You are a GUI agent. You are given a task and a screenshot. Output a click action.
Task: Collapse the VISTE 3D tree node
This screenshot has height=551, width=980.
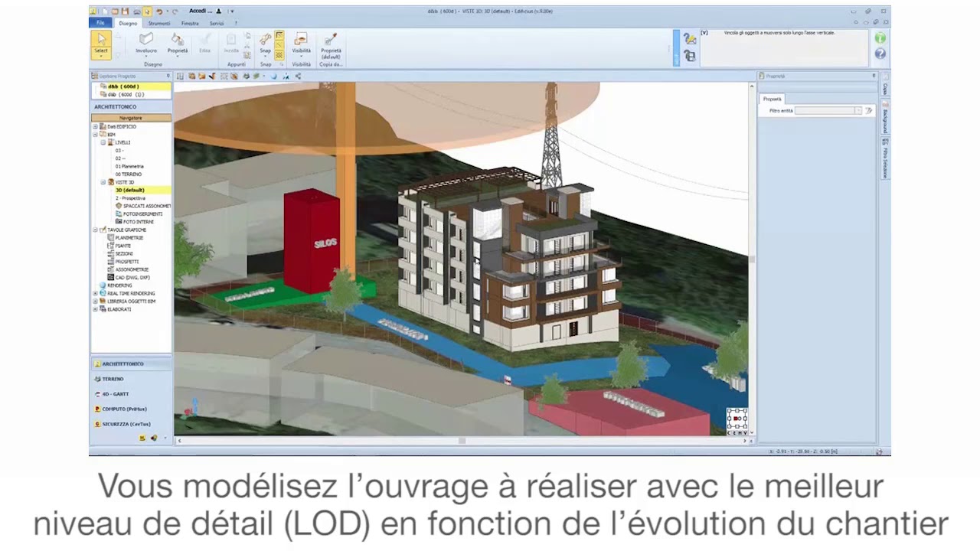click(x=103, y=182)
